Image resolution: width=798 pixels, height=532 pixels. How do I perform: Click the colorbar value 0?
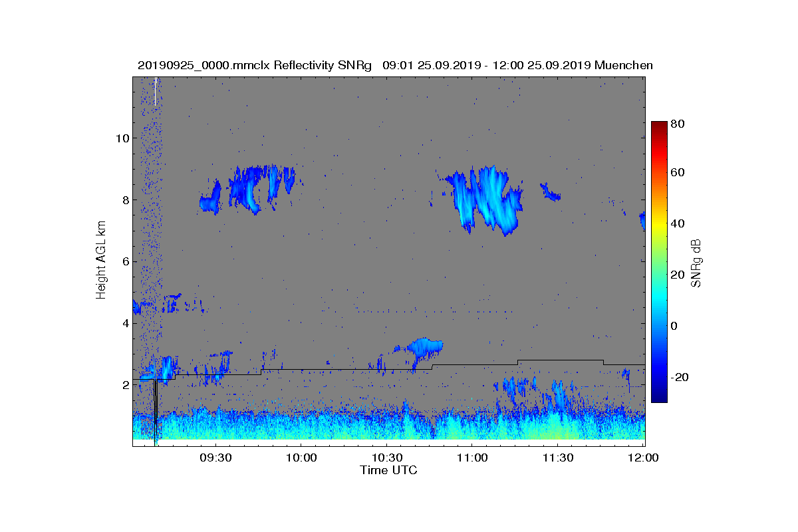(675, 326)
